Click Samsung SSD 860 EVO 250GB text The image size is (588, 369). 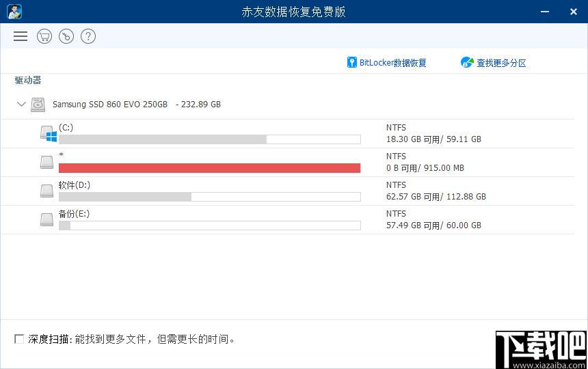coord(110,105)
